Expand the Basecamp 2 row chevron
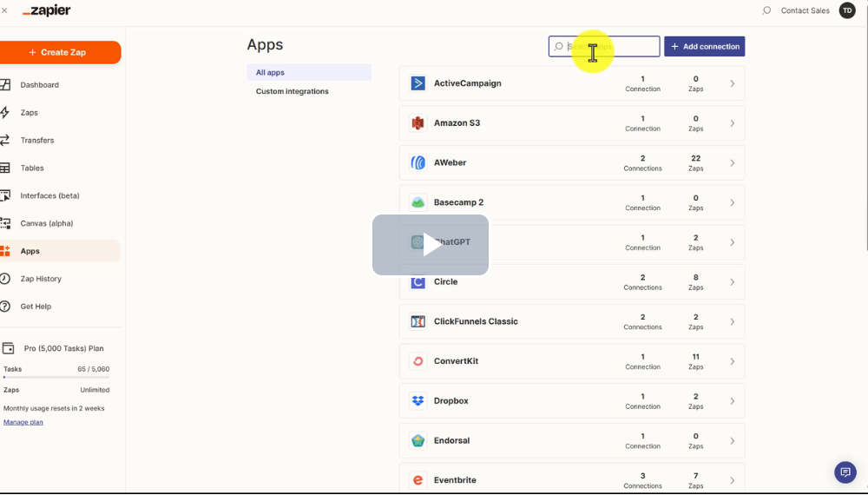The height and width of the screenshot is (495, 868). coord(732,202)
